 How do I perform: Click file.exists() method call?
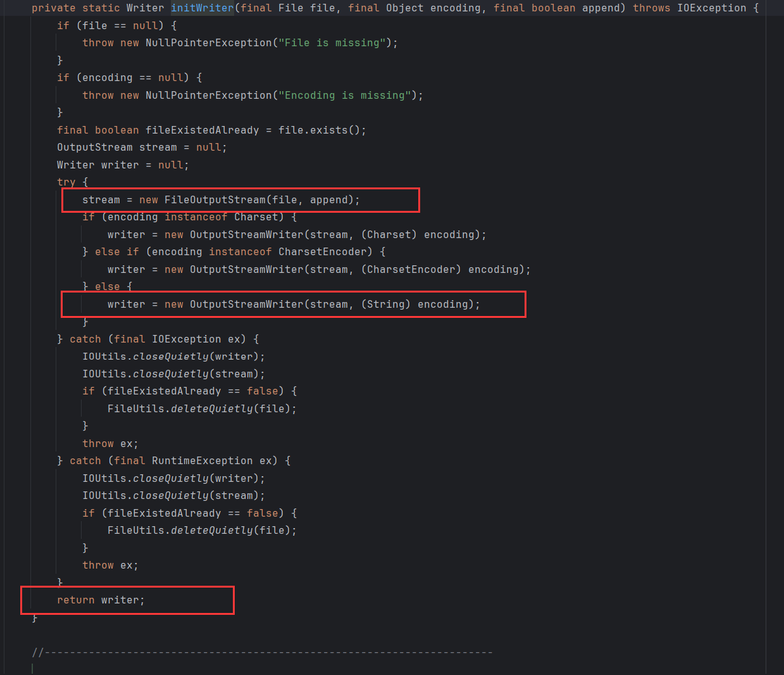321,130
